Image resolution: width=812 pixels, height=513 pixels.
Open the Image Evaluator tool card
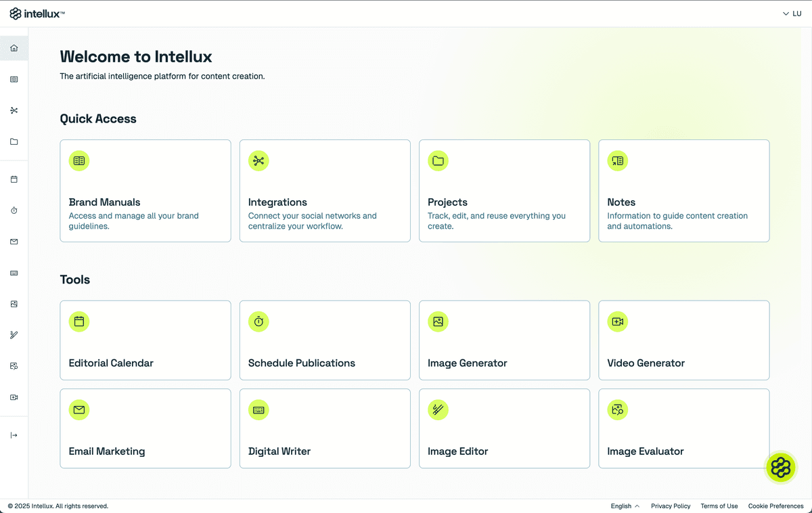[x=683, y=428]
